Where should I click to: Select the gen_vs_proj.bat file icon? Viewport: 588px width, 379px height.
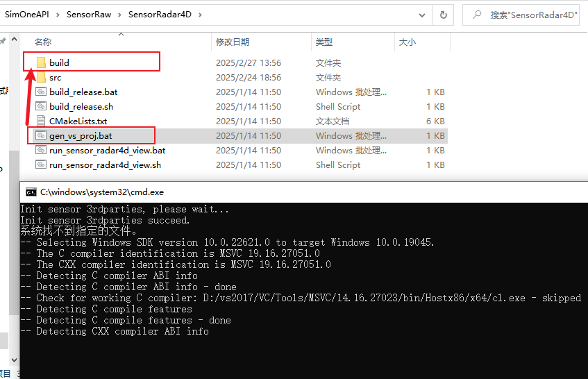pyautogui.click(x=41, y=136)
